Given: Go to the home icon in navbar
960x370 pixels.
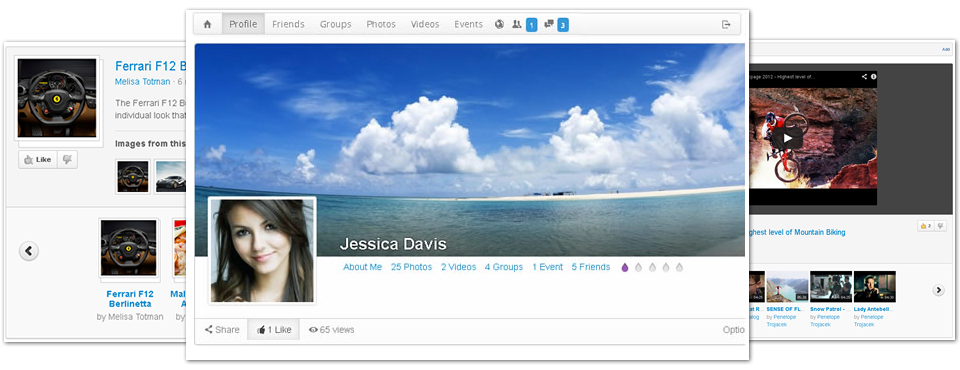Looking at the screenshot, I should coord(207,25).
